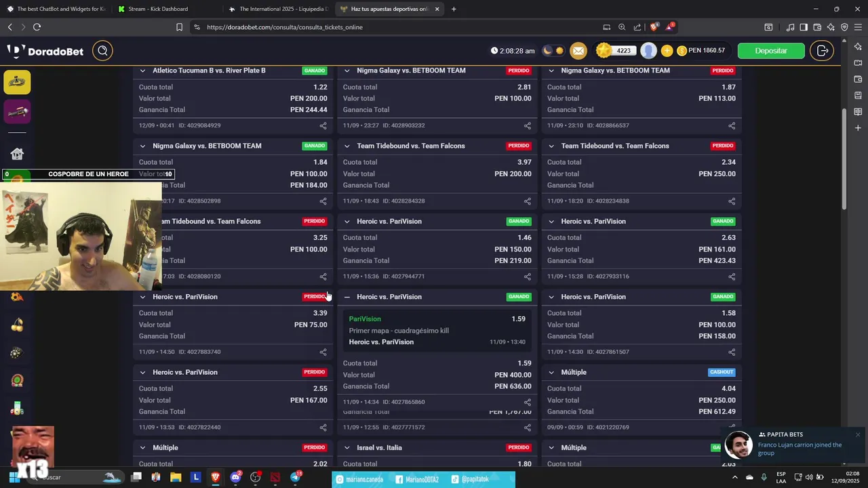This screenshot has height=488, width=868.
Task: Open Dota 2 from the taskbar
Action: (275, 477)
